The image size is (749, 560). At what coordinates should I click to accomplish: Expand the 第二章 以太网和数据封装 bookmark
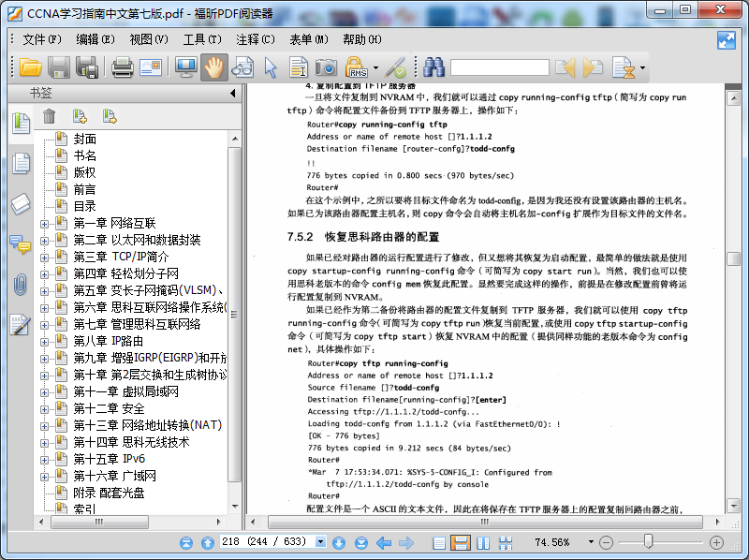[44, 241]
